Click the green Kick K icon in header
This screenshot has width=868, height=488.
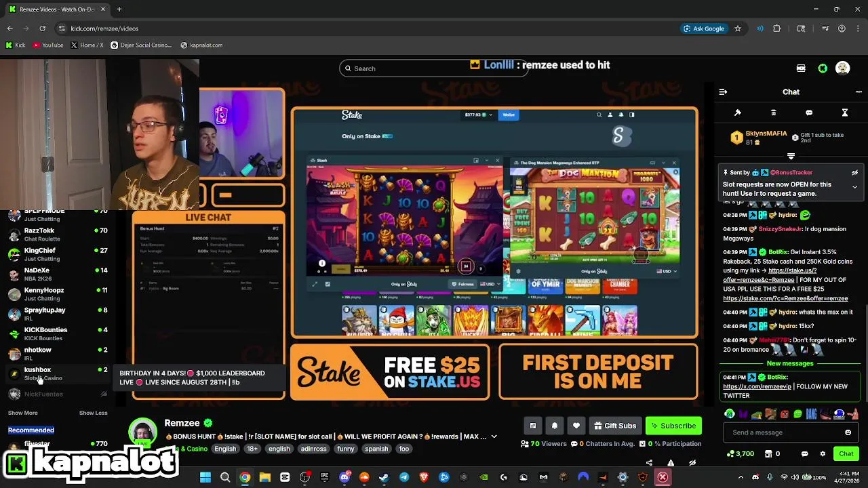click(823, 68)
